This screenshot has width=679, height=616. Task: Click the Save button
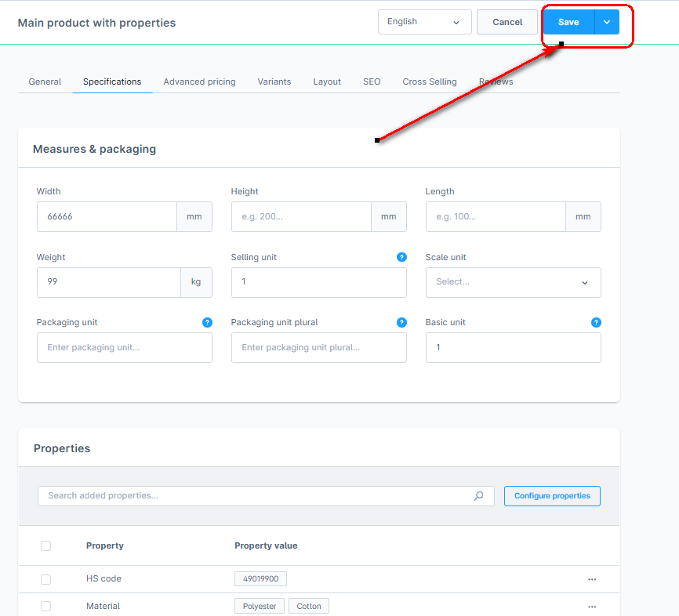pyautogui.click(x=568, y=22)
